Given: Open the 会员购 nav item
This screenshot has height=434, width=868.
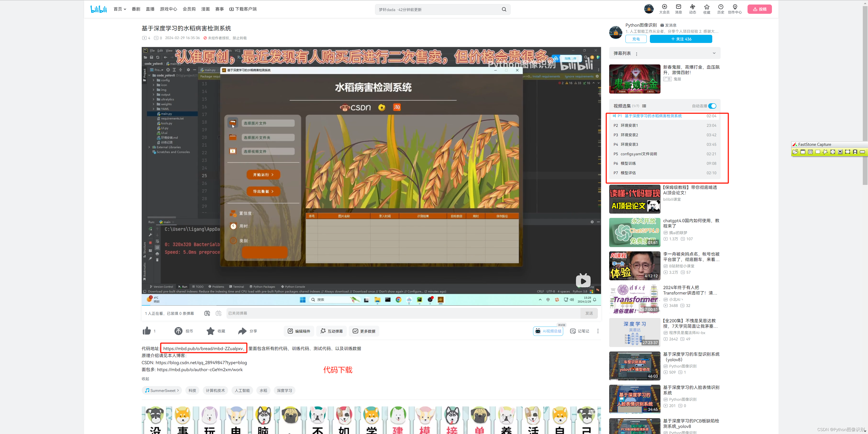Looking at the screenshot, I should point(189,9).
